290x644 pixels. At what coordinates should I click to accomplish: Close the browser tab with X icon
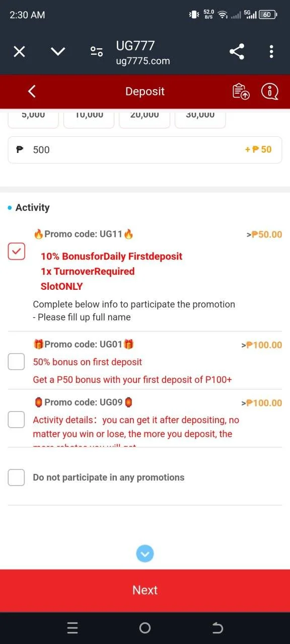pyautogui.click(x=19, y=51)
